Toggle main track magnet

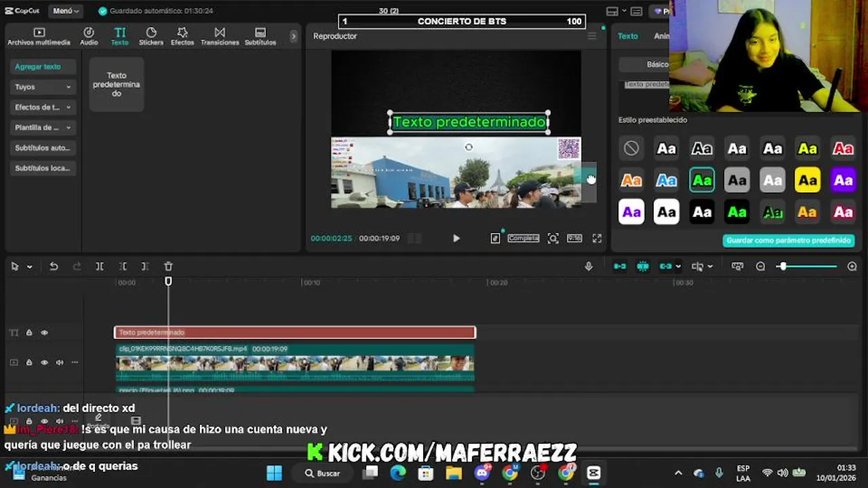pos(620,266)
